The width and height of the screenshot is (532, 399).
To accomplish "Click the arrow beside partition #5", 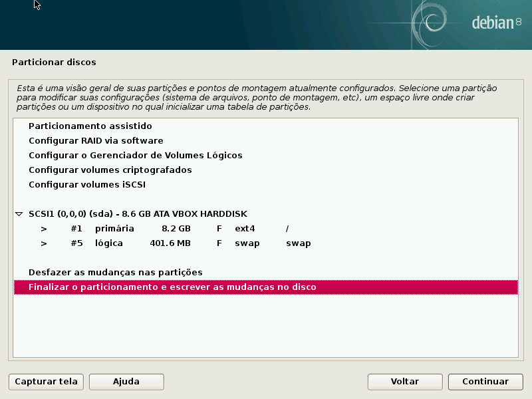I will pyautogui.click(x=44, y=243).
